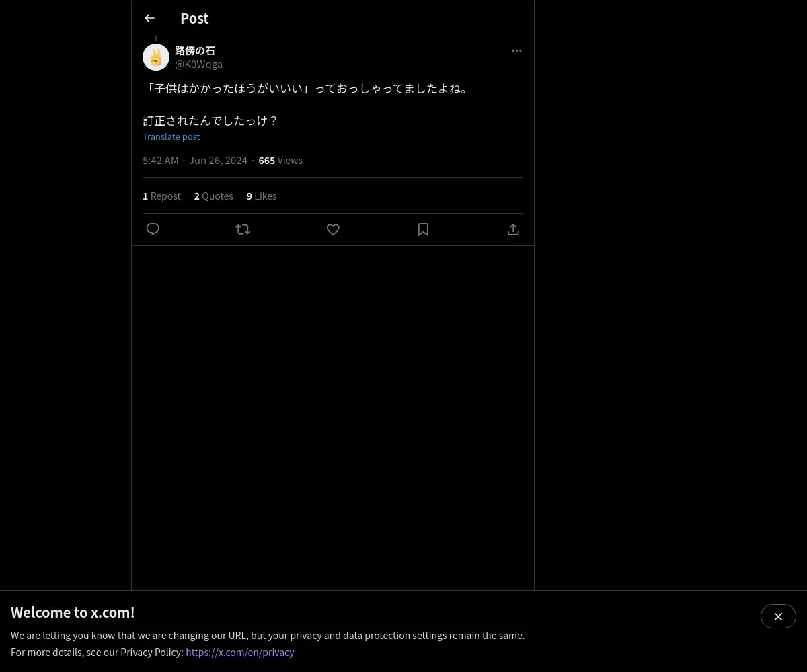View the 2 Quotes list

tap(214, 196)
